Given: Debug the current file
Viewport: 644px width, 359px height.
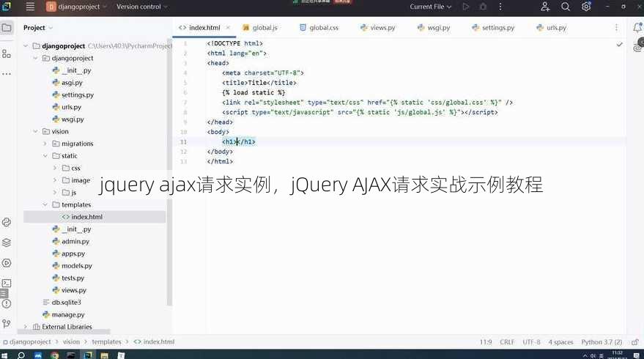Looking at the screenshot, I should tap(483, 7).
